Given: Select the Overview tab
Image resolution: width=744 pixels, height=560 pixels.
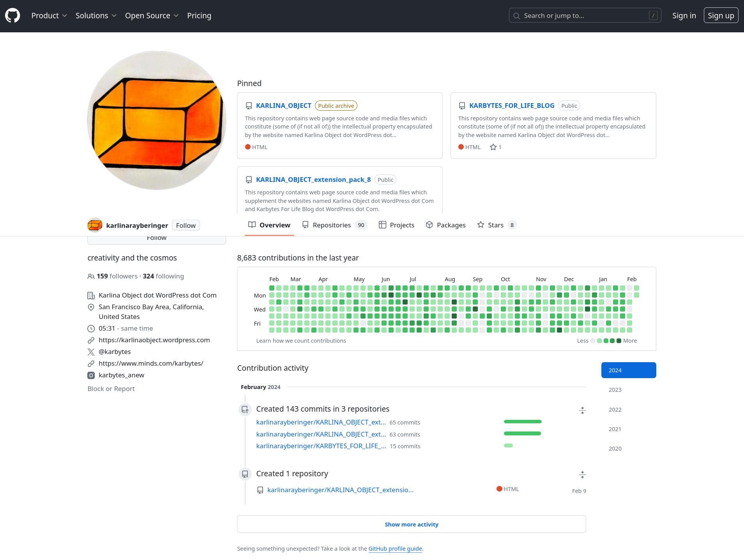Looking at the screenshot, I should pos(269,225).
